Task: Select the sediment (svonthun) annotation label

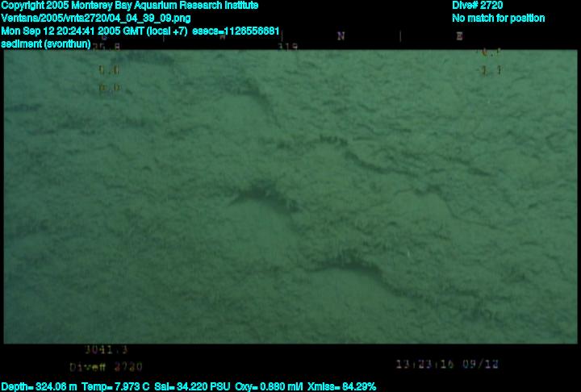Action: 46,44
